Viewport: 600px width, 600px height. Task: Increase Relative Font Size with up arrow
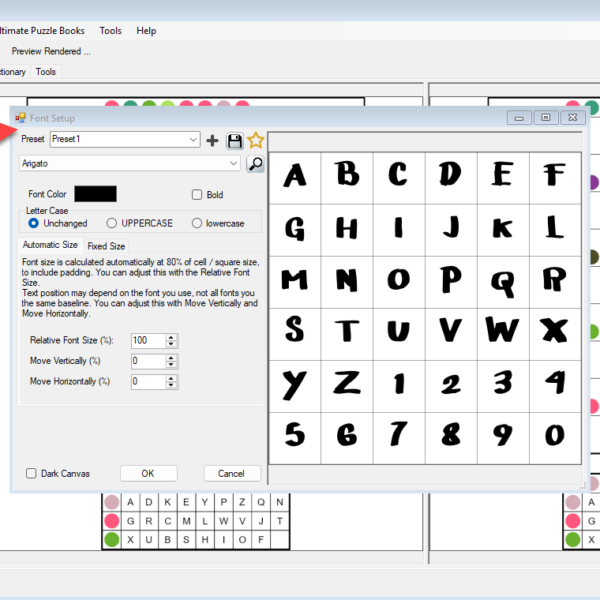point(172,337)
